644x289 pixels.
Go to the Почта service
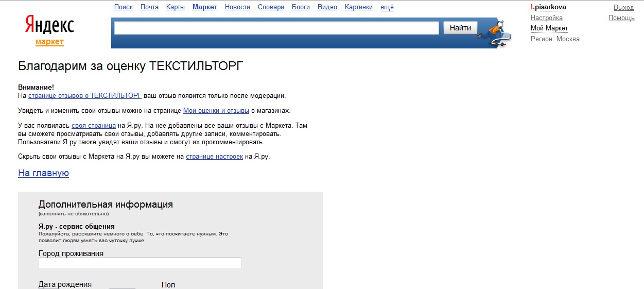coord(149,7)
